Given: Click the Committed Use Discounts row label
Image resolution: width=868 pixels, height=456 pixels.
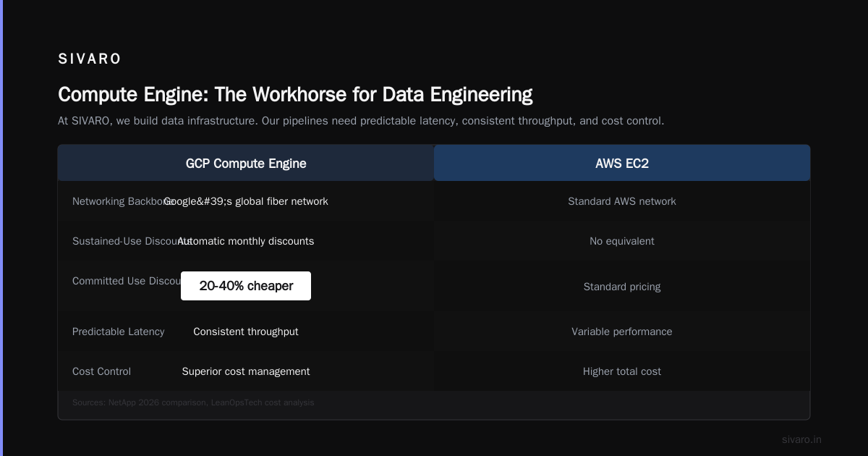Looking at the screenshot, I should [127, 281].
